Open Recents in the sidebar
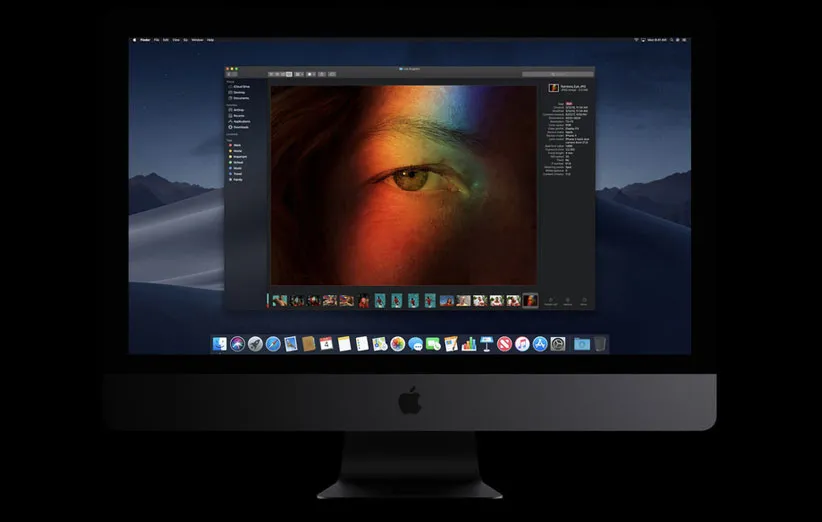This screenshot has height=522, width=822. point(236,116)
